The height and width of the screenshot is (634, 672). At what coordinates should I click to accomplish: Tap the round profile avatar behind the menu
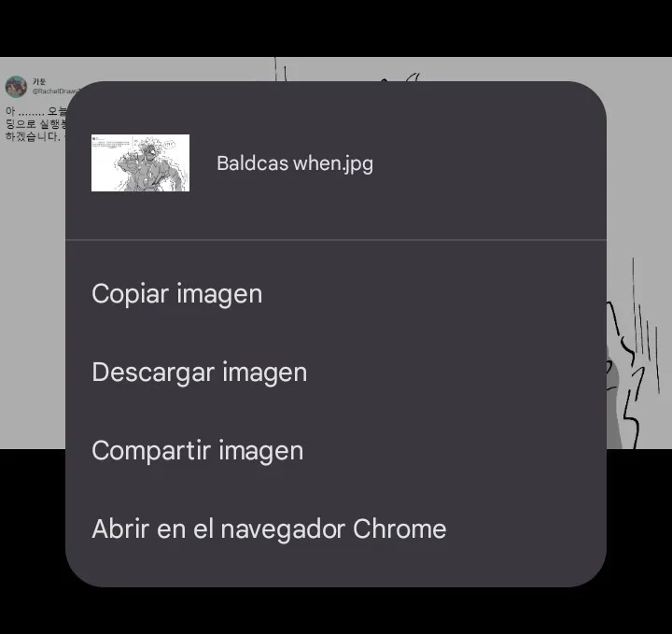(x=16, y=87)
